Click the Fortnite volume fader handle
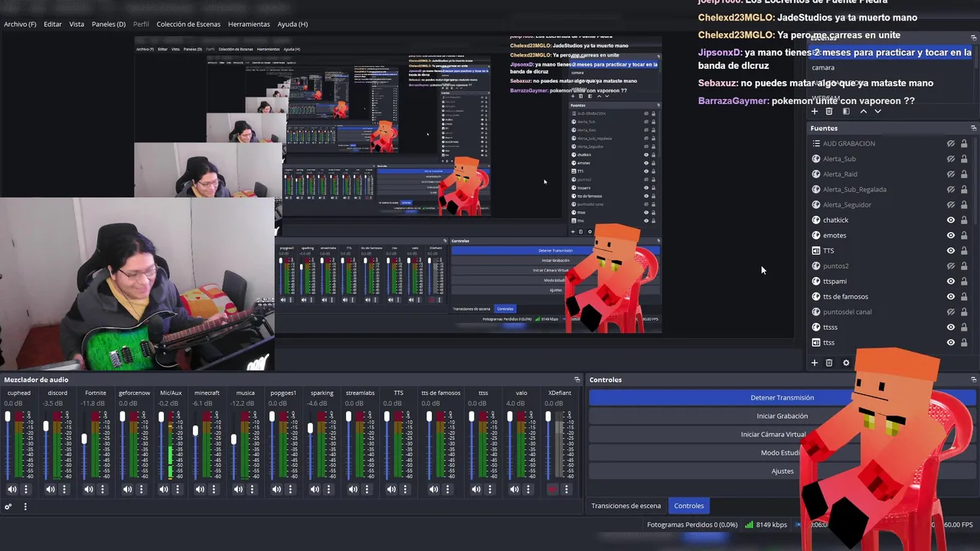This screenshot has width=980, height=551. (84, 439)
